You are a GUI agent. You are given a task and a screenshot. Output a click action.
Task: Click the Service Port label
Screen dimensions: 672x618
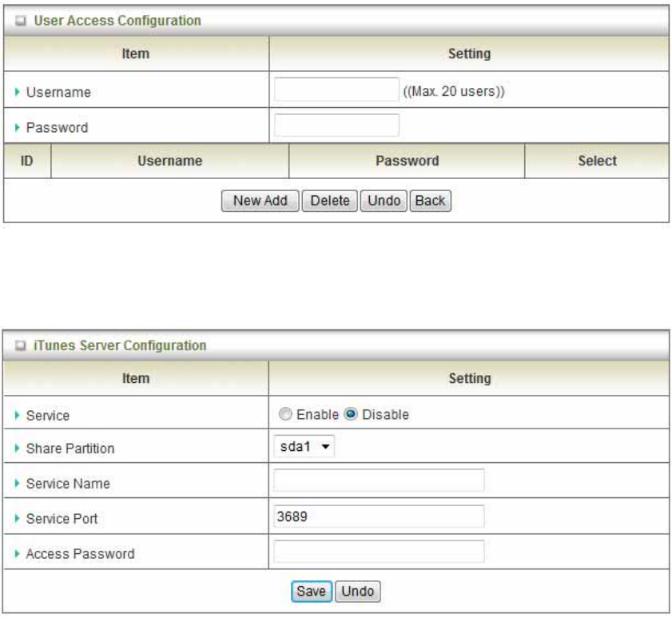click(62, 519)
